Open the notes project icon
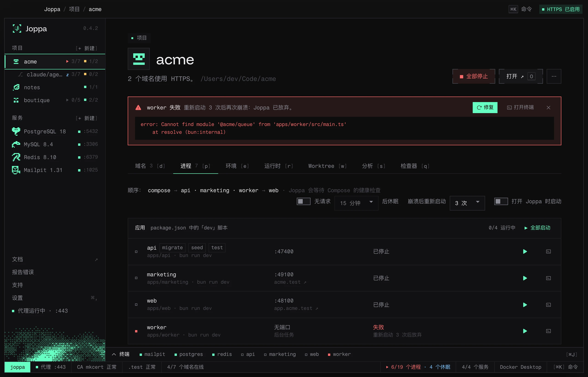Image resolution: width=588 pixels, height=377 pixels. 16,87
